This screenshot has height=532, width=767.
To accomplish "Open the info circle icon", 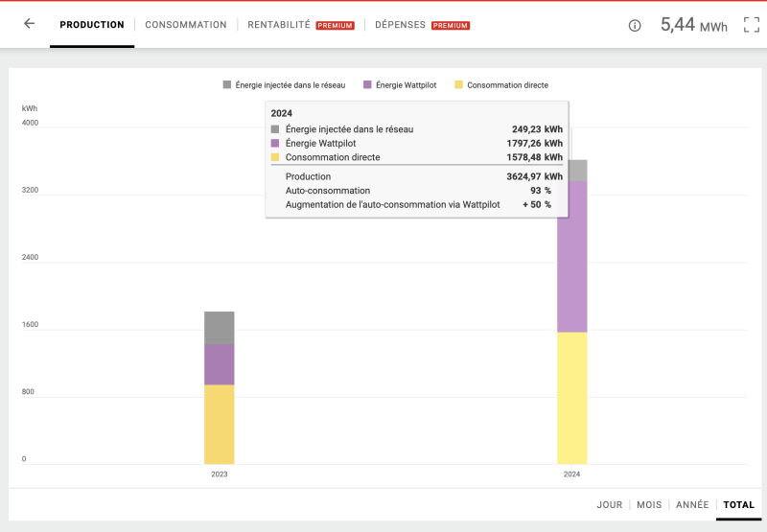I will coord(635,26).
